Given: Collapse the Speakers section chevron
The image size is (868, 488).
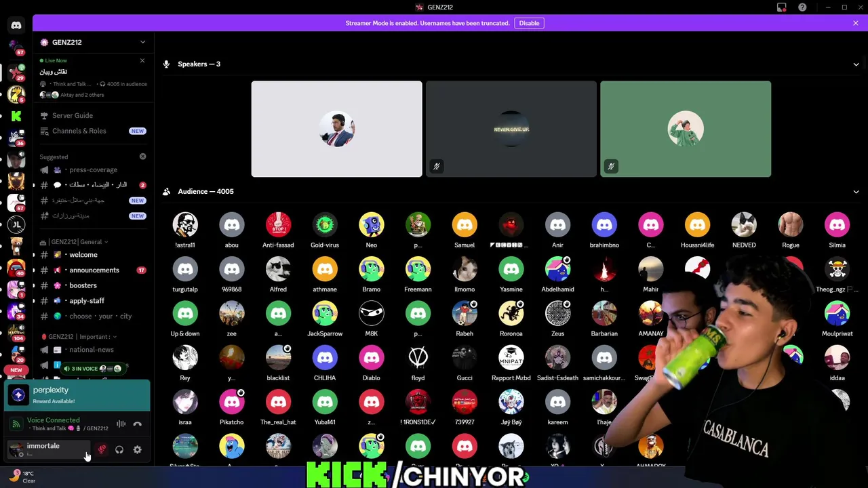Looking at the screenshot, I should tap(856, 64).
